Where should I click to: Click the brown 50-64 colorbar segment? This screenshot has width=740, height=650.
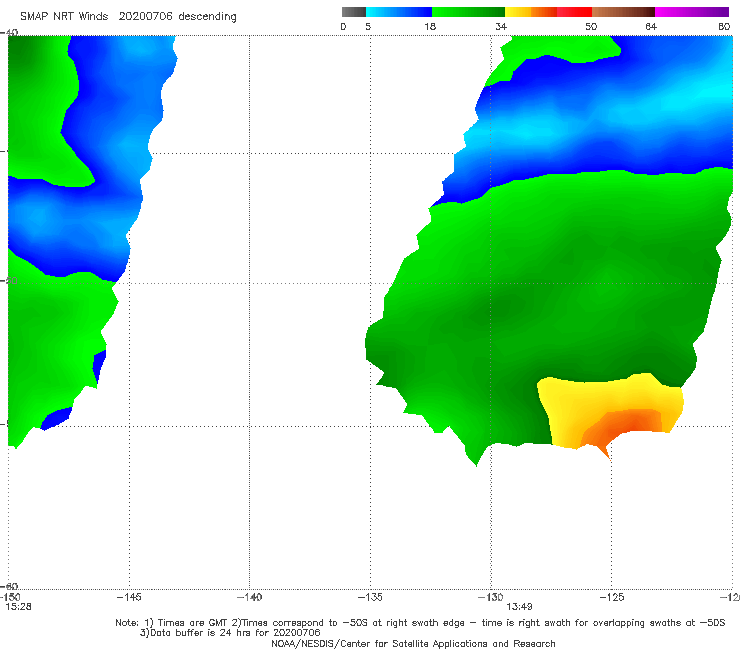coord(623,12)
